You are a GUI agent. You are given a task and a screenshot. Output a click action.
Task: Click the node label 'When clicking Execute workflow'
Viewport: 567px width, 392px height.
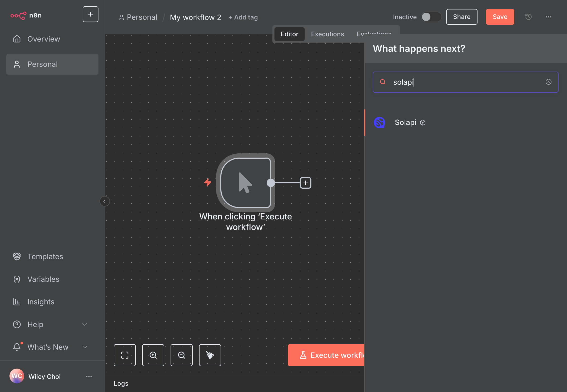tap(246, 222)
